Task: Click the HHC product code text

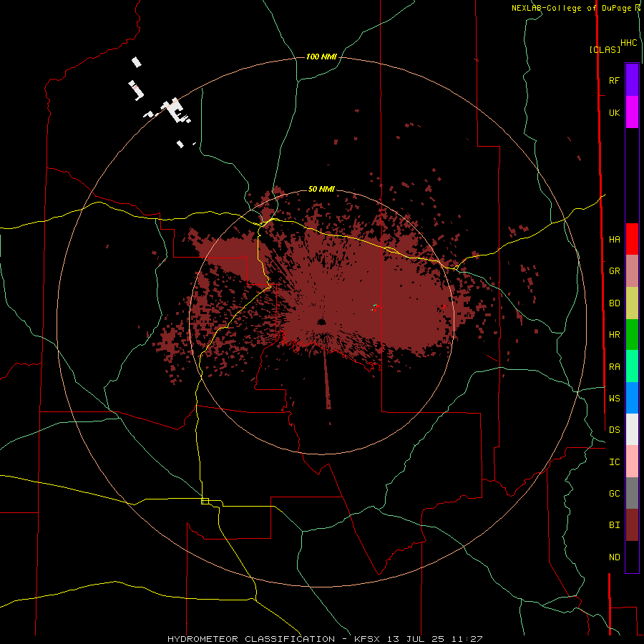Action: click(x=628, y=43)
